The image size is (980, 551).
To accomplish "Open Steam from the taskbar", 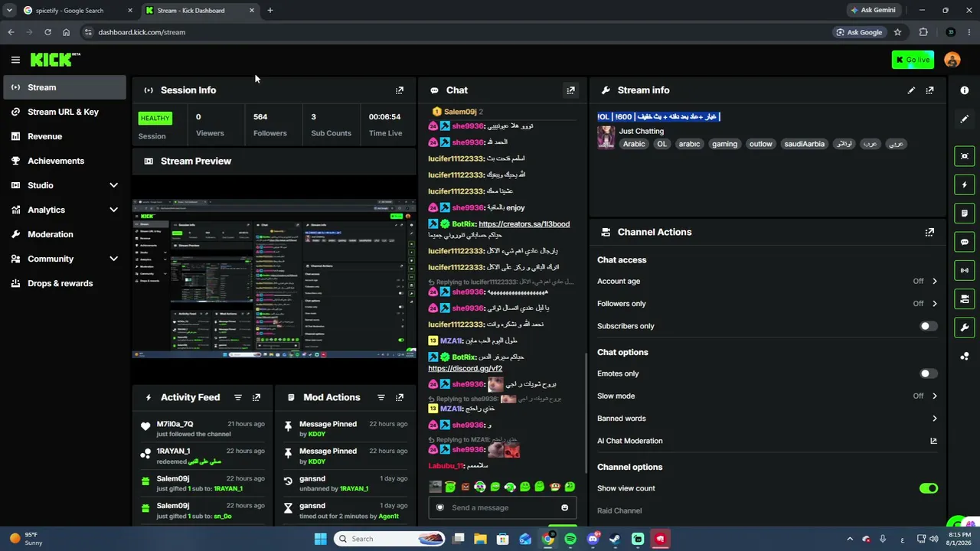I will click(x=615, y=539).
